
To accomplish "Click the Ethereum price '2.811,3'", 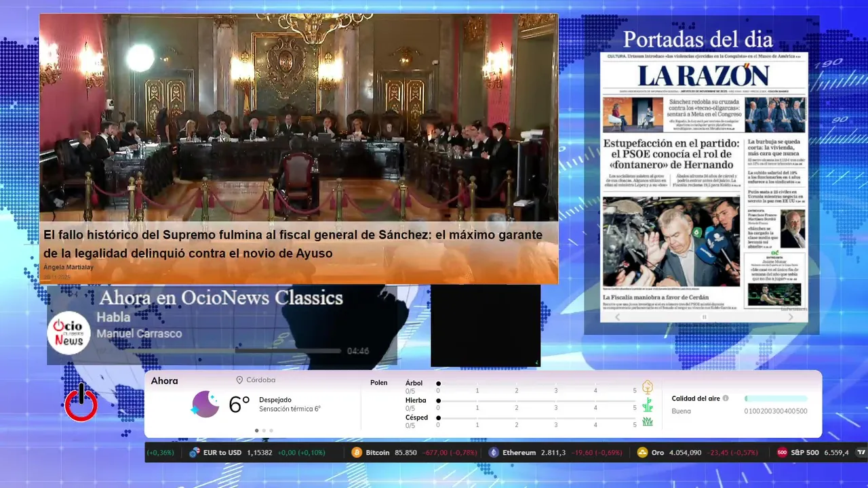I will 553,453.
